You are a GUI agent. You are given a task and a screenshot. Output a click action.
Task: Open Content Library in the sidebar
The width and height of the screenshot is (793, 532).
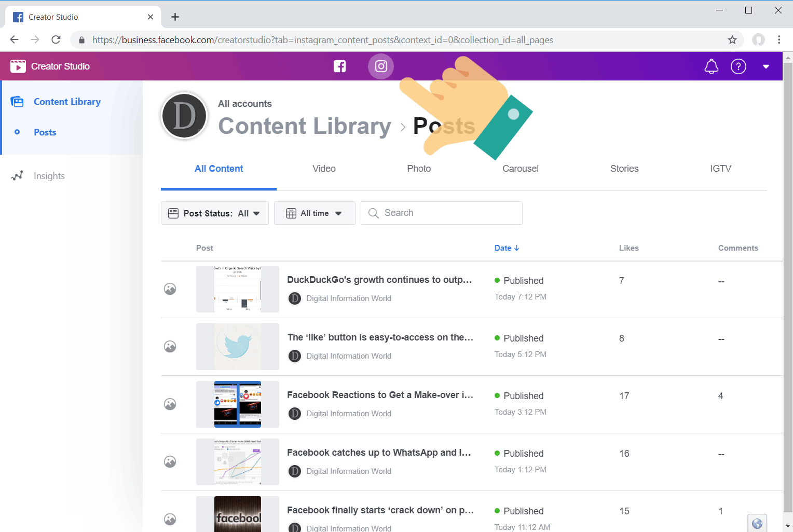pyautogui.click(x=67, y=102)
